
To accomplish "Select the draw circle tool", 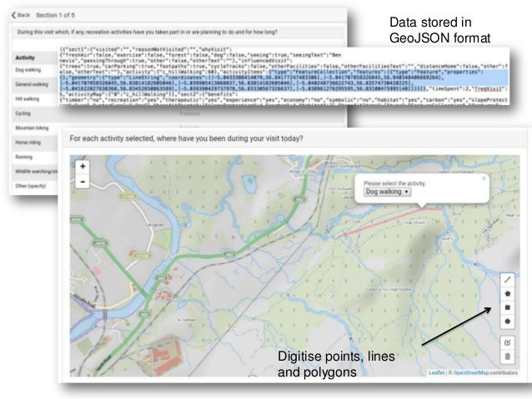I will click(x=507, y=322).
